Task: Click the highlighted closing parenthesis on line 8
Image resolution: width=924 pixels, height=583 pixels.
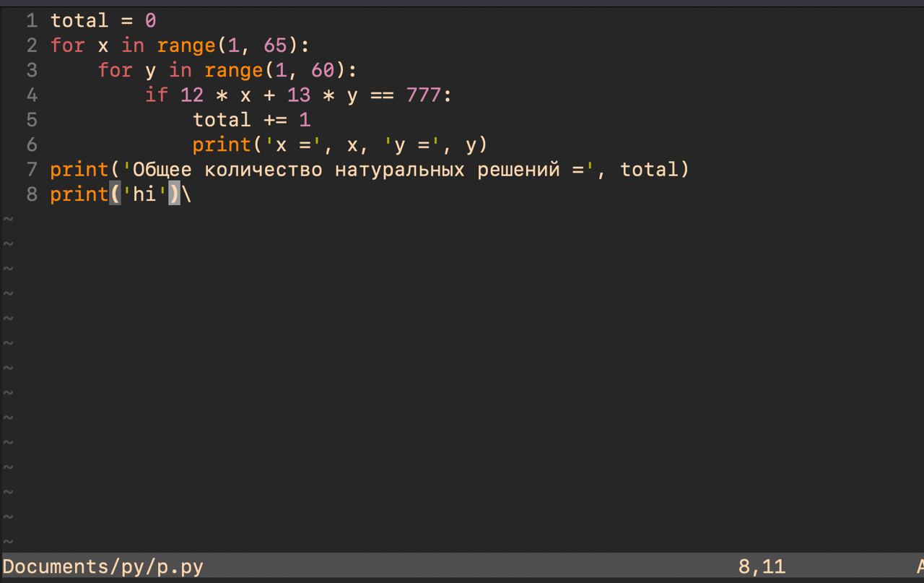Action: point(174,194)
